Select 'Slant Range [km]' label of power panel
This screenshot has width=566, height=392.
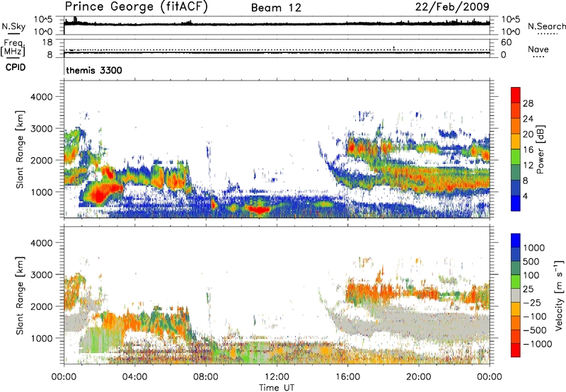[x=20, y=149]
